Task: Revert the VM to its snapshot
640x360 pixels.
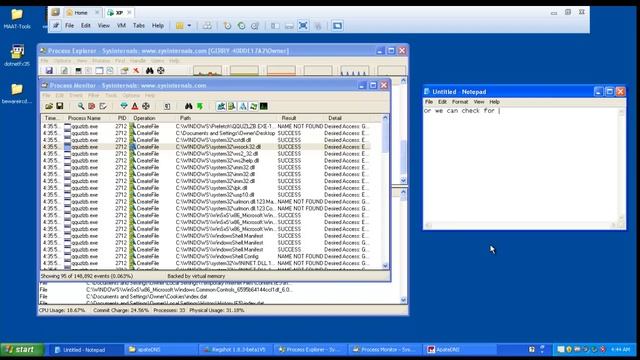Action: [x=241, y=26]
